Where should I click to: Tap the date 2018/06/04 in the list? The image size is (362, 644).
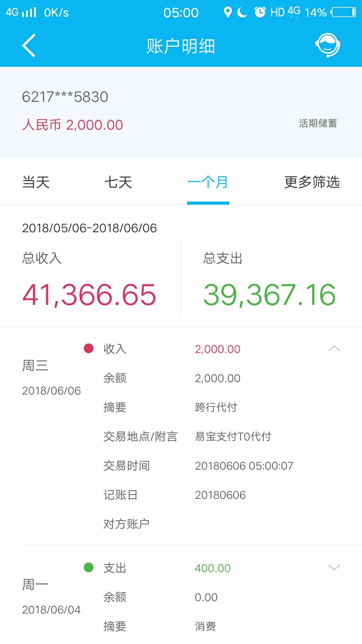tap(51, 610)
